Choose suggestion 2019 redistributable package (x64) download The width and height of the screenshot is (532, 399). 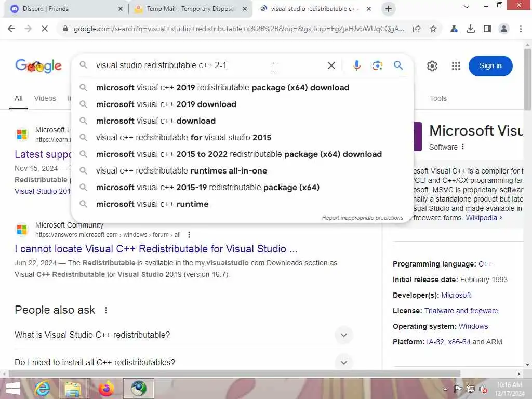pos(242,87)
